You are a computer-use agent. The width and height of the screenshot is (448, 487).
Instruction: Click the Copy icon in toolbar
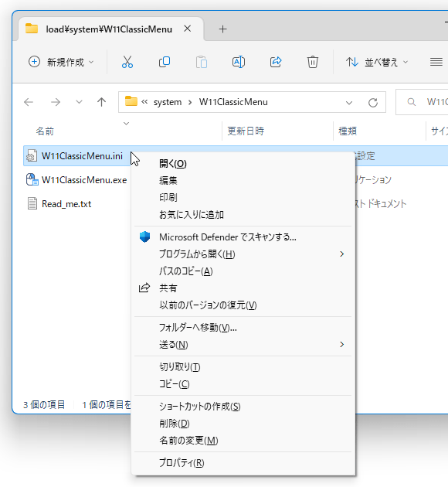click(x=165, y=62)
